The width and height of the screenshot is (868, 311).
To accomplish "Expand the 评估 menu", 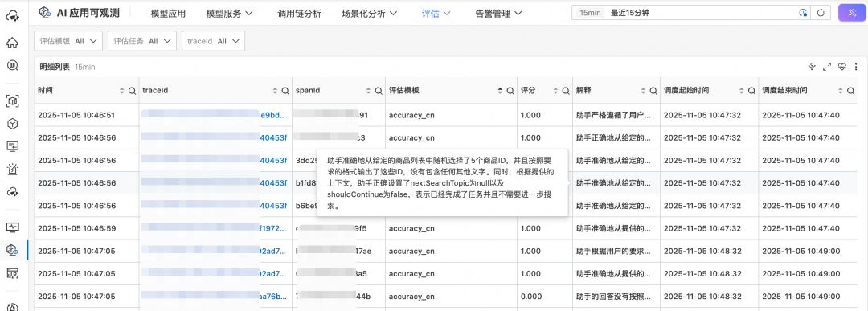I will 436,14.
